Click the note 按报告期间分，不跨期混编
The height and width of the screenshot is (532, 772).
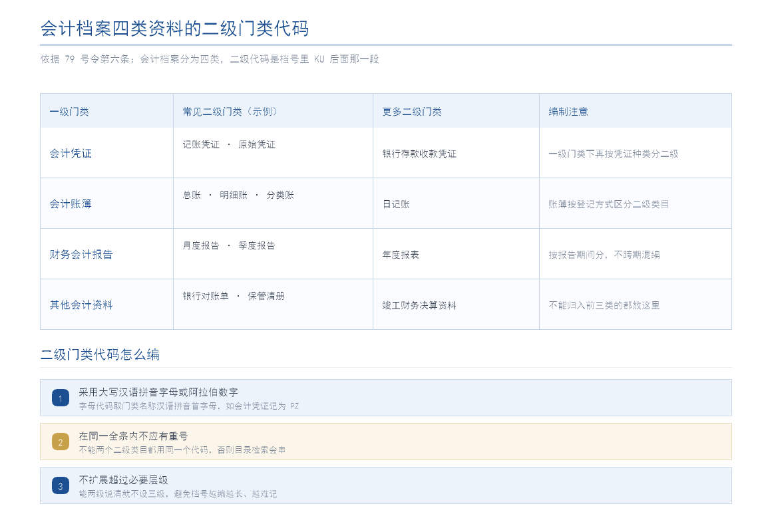(604, 255)
